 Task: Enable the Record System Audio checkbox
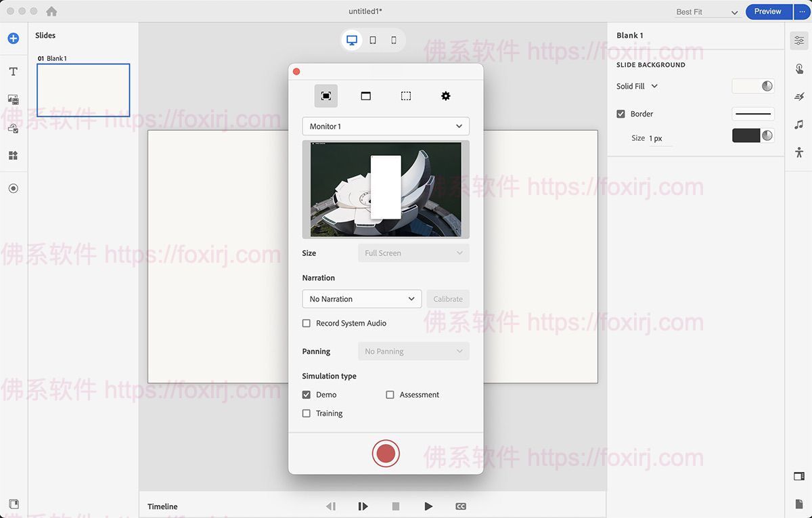306,323
